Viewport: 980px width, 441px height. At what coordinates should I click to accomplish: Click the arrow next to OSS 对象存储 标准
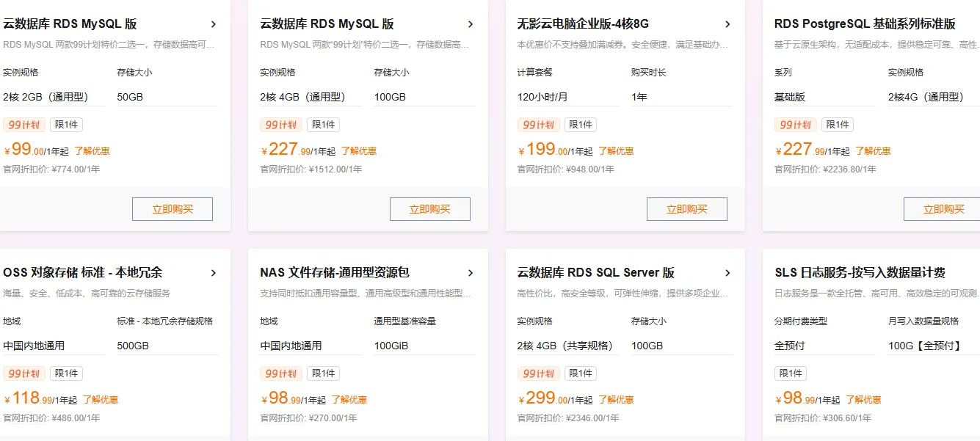point(214,272)
